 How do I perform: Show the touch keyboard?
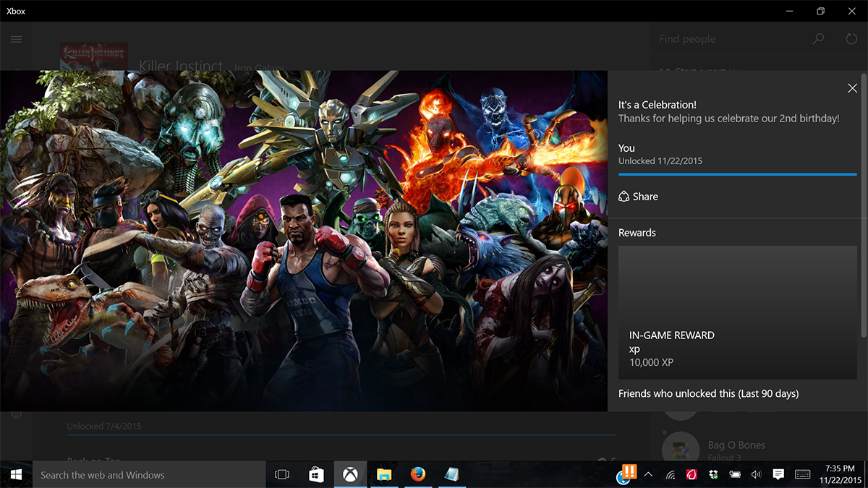[x=803, y=475]
